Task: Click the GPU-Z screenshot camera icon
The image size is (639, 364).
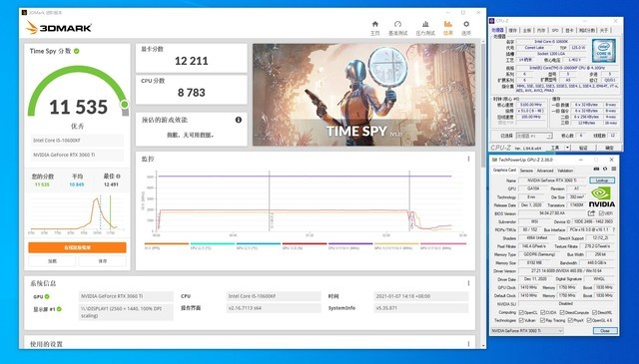Action: [596, 169]
